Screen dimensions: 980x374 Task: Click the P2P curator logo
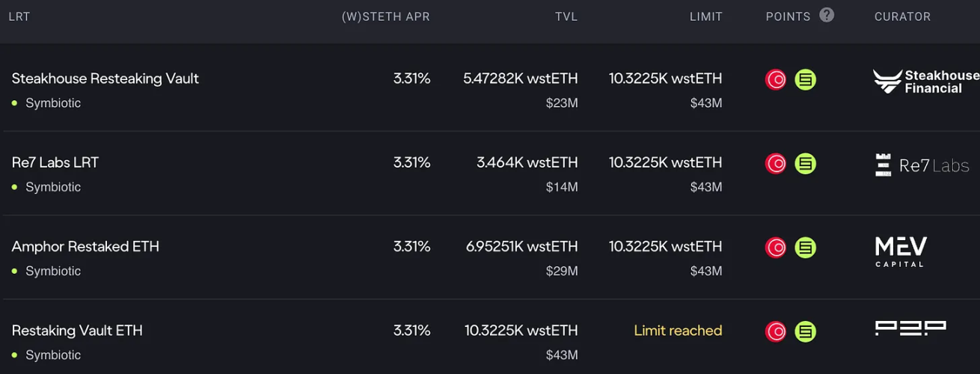(910, 328)
